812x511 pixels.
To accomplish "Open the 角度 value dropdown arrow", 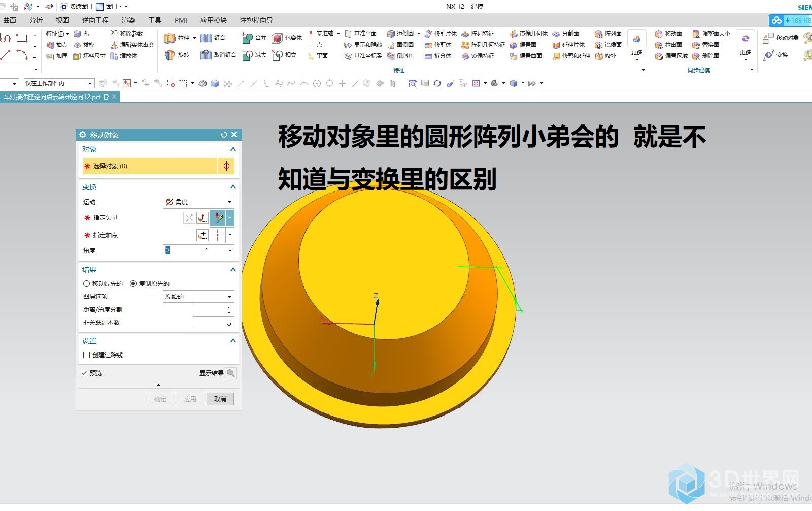I will [230, 251].
